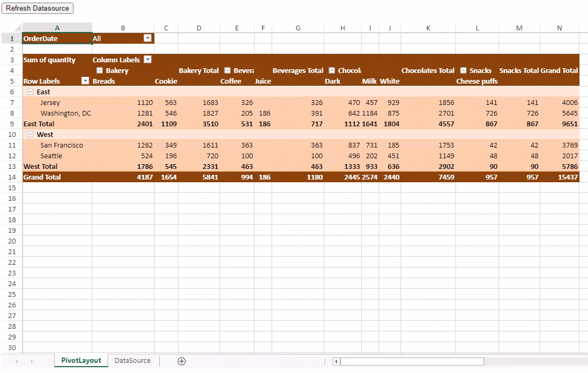Screen dimensions: 588x373
Task: Click West Total Chocolates Total value 2902
Action: 446,166
